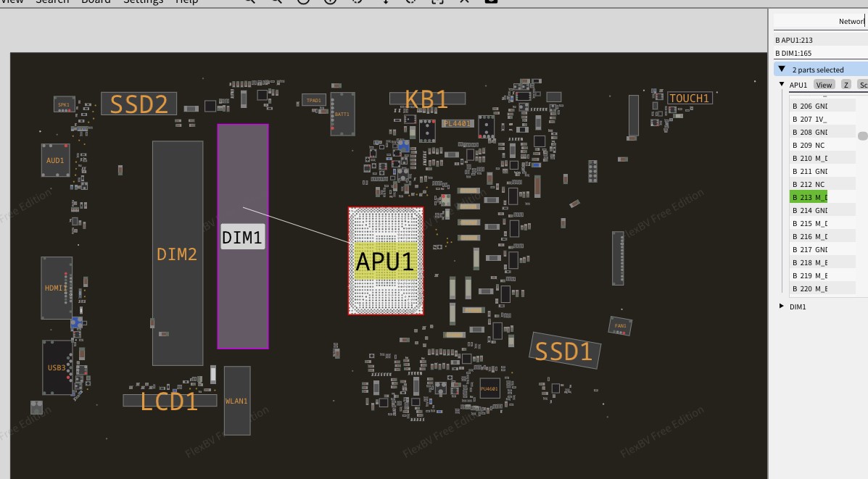Screen dimensions: 868x479
Task: Click the Z button beside APU1
Action: (846, 85)
